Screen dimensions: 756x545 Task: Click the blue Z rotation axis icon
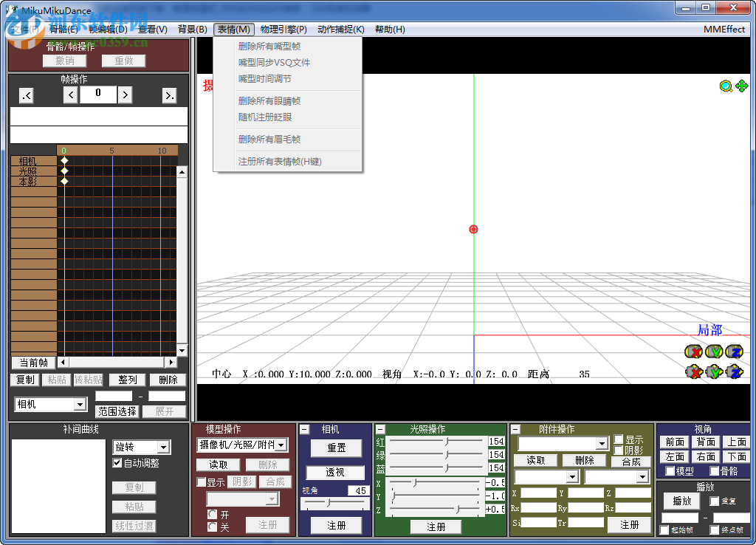coord(734,352)
